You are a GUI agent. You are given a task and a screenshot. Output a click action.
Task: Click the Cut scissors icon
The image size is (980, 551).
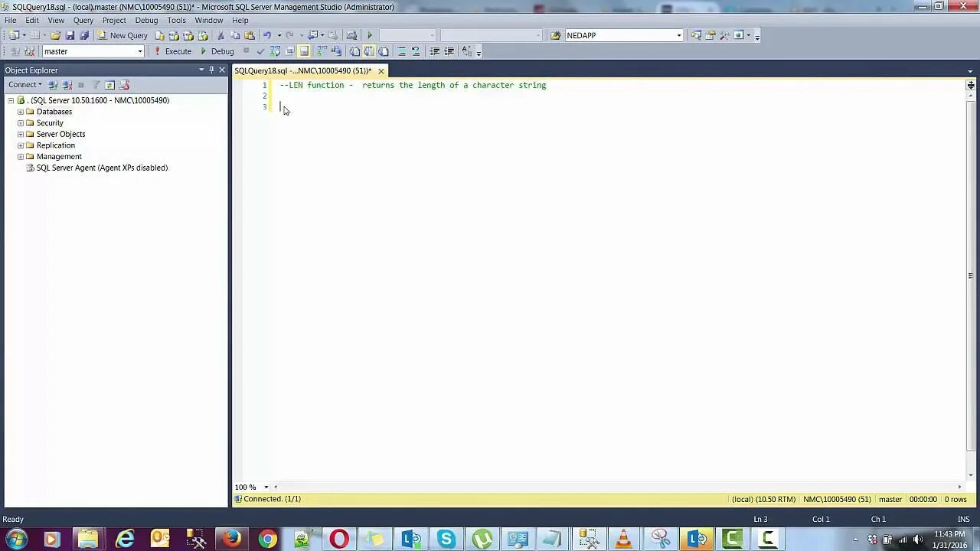[x=220, y=35]
